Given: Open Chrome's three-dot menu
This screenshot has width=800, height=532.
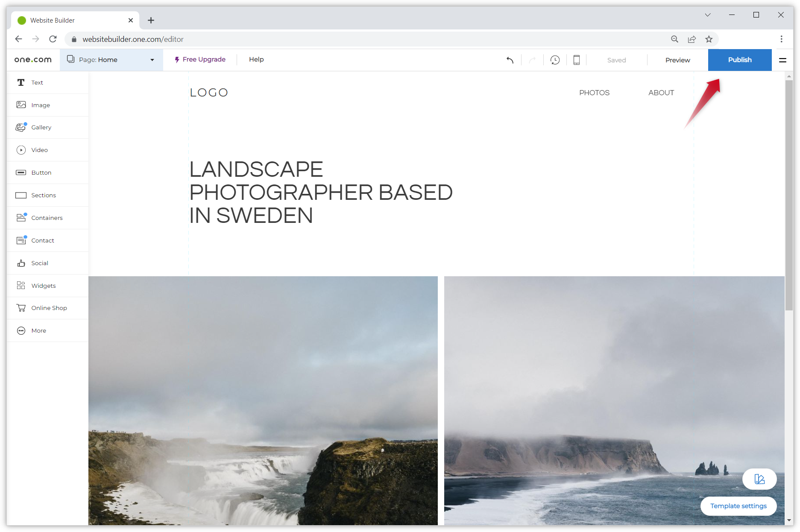Looking at the screenshot, I should (x=781, y=39).
